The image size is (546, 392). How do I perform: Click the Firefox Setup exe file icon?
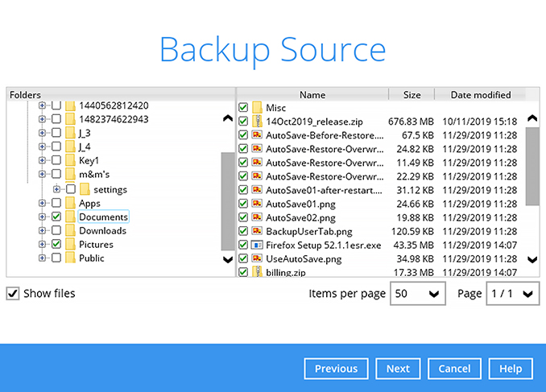coord(257,245)
